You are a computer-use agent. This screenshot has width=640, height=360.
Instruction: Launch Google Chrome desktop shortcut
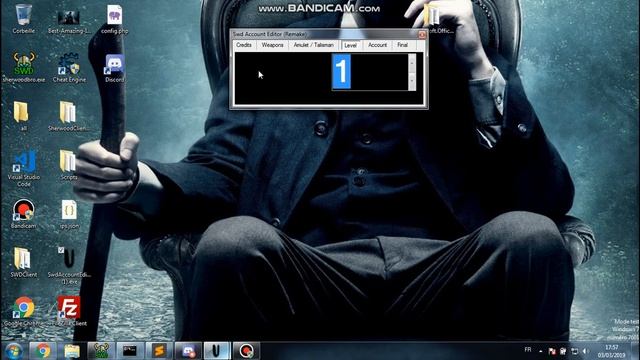23,311
